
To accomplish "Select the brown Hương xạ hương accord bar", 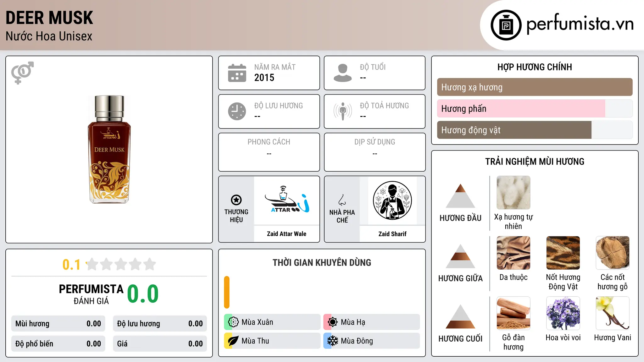I will point(535,87).
